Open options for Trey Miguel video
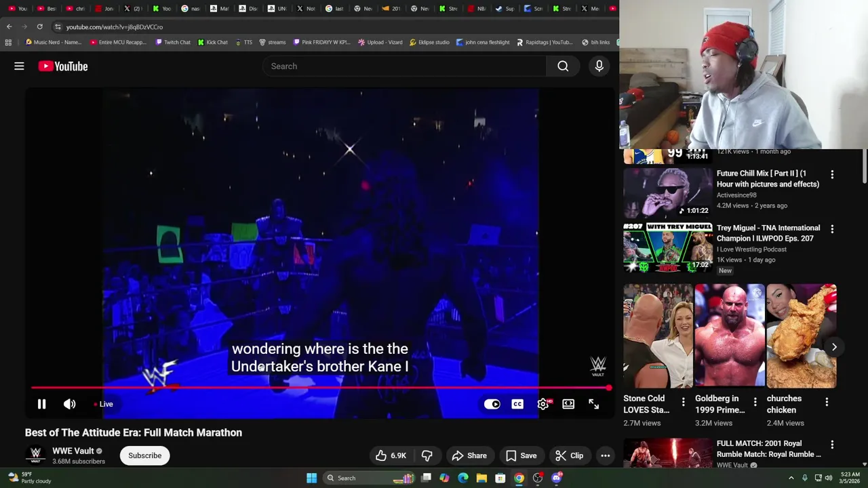This screenshot has height=488, width=868. tap(832, 229)
